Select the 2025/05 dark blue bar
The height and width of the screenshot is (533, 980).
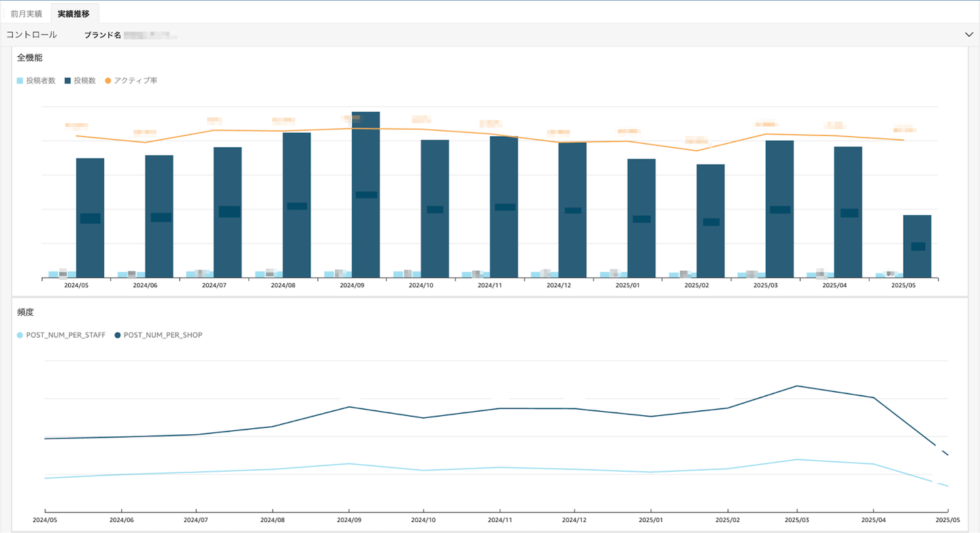click(x=917, y=246)
